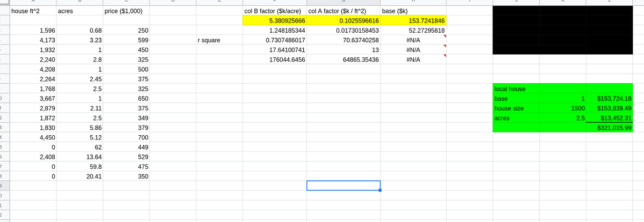Click the acres cell 20.41
The image size is (644, 222).
point(79,176)
